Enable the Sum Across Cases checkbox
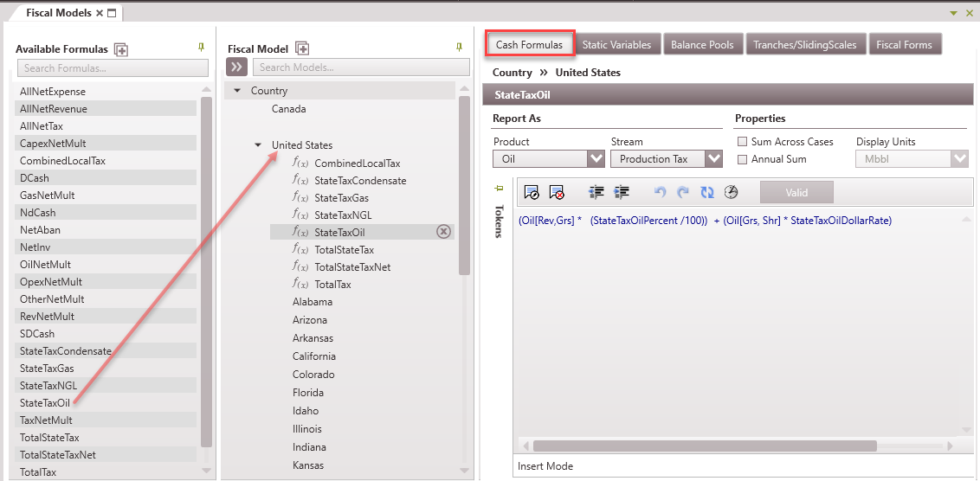This screenshot has width=980, height=481. click(742, 142)
